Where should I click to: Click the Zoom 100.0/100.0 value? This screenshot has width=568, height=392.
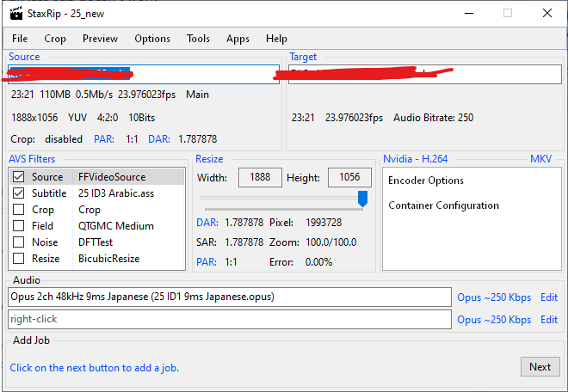click(330, 242)
